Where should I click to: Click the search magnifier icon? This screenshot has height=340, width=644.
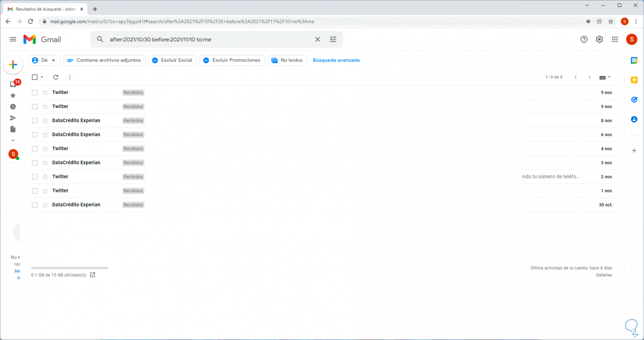(100, 39)
